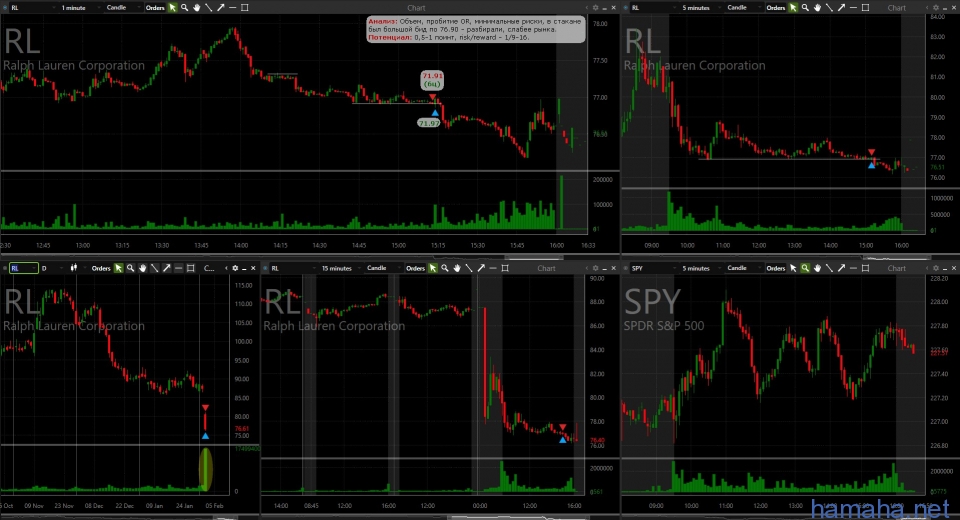This screenshot has width=960, height=520.
Task: Activate magnifier in RL daily chart
Action: [x=130, y=268]
